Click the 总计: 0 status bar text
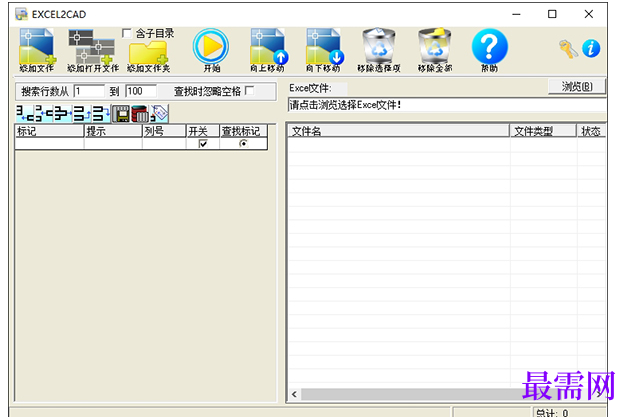 tap(552, 413)
